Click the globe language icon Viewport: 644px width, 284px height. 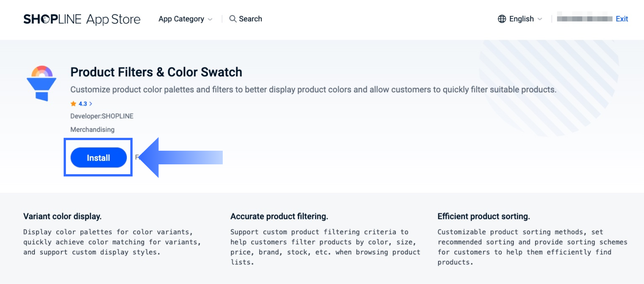tap(502, 19)
